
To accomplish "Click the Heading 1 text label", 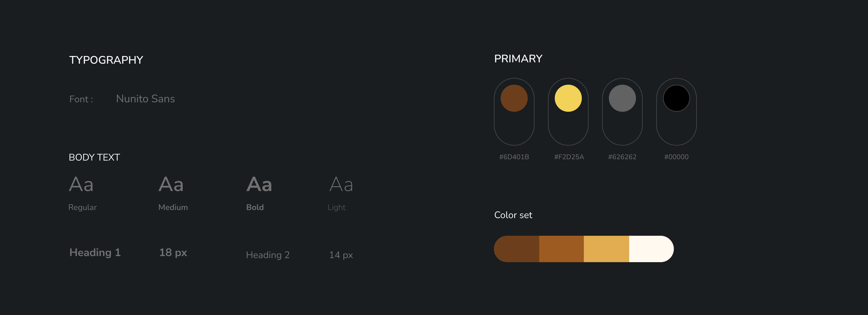I will (x=95, y=252).
